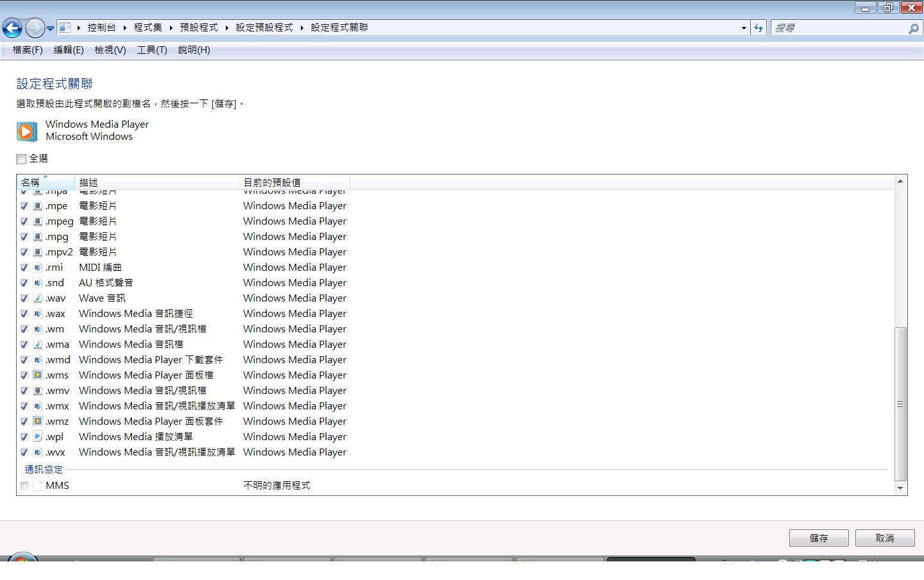This screenshot has width=924, height=580.
Task: Click the .wpl playlist file icon
Action: [x=38, y=437]
